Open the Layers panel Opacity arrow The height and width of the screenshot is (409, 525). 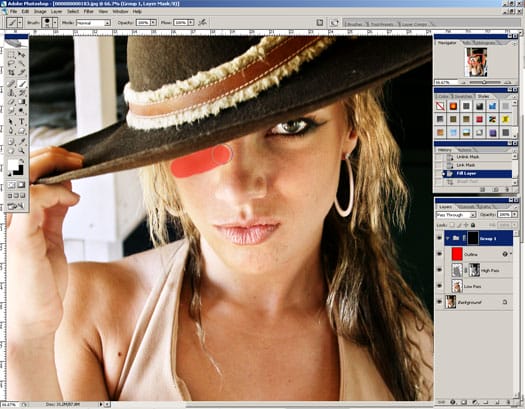coord(514,215)
